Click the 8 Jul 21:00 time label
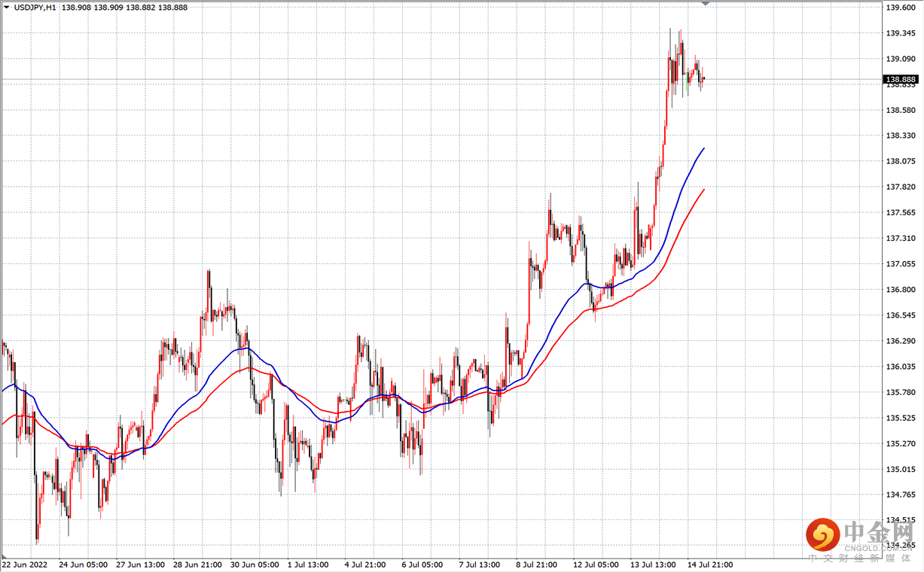The width and height of the screenshot is (924, 572). pyautogui.click(x=538, y=564)
